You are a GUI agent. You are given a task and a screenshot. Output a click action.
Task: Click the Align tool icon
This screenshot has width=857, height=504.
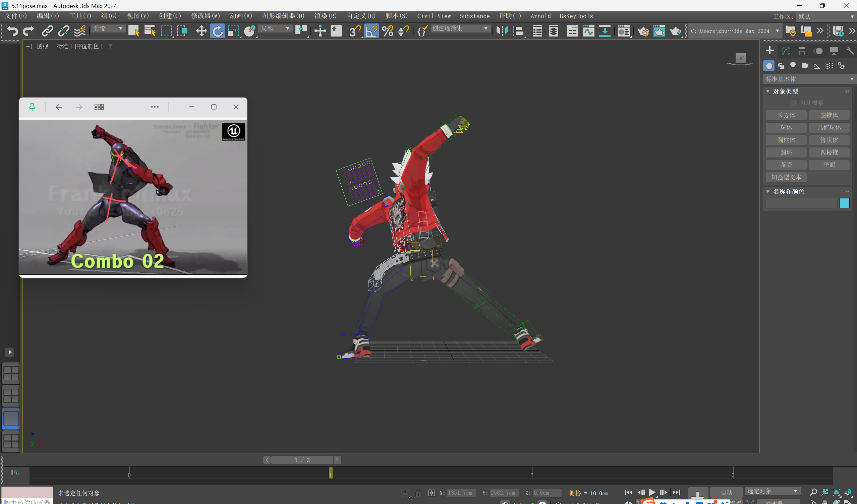[x=518, y=31]
